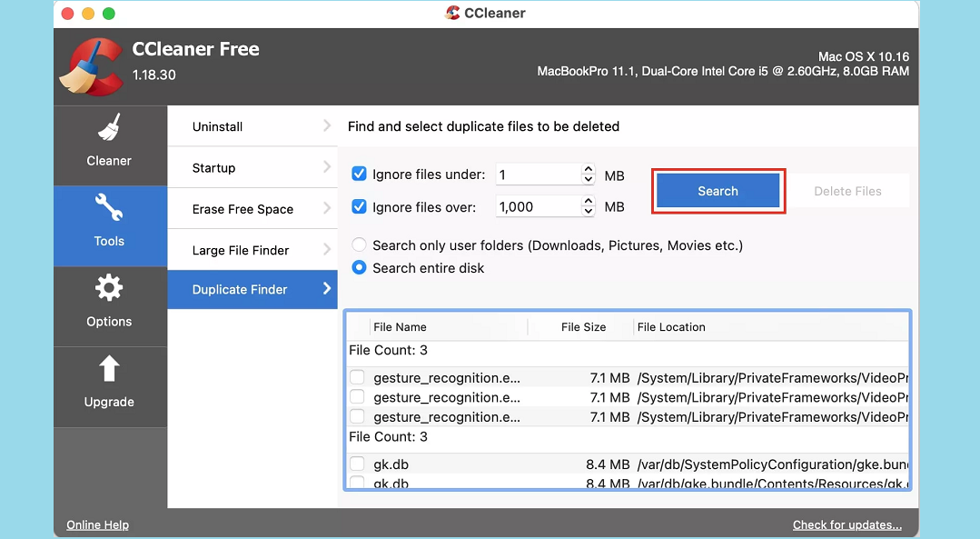Image resolution: width=980 pixels, height=539 pixels.
Task: Expand the Erase Free Space chevron
Action: (327, 207)
